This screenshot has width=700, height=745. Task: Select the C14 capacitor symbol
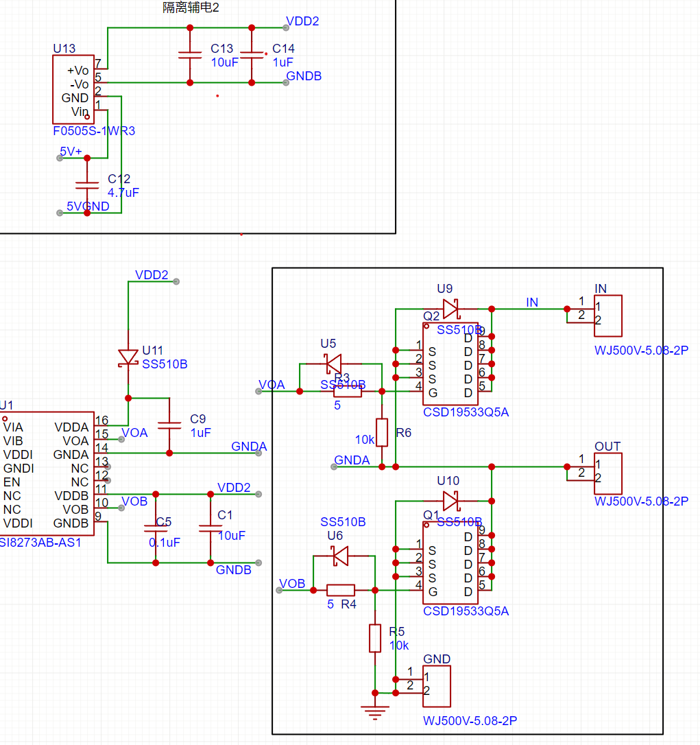[252, 55]
